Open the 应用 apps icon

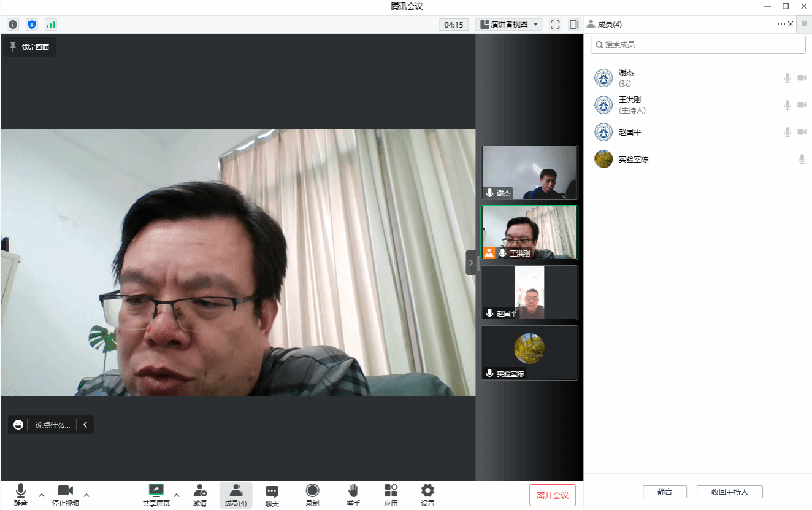click(x=391, y=495)
